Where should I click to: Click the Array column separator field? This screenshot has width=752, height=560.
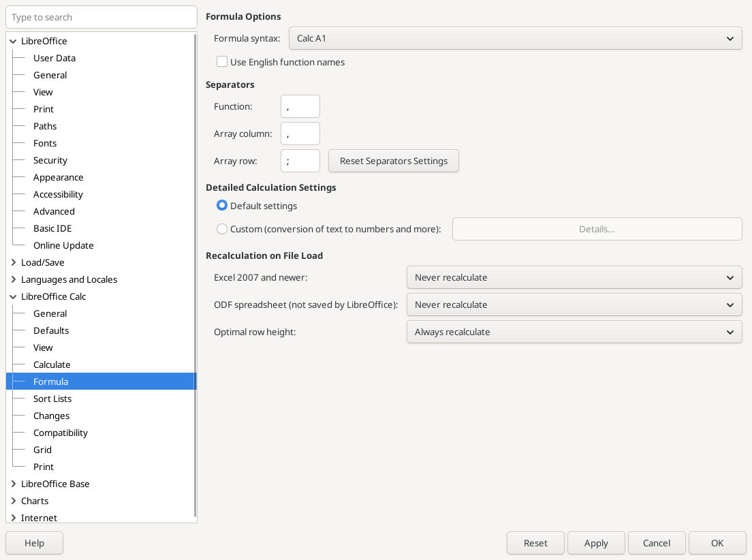click(300, 134)
